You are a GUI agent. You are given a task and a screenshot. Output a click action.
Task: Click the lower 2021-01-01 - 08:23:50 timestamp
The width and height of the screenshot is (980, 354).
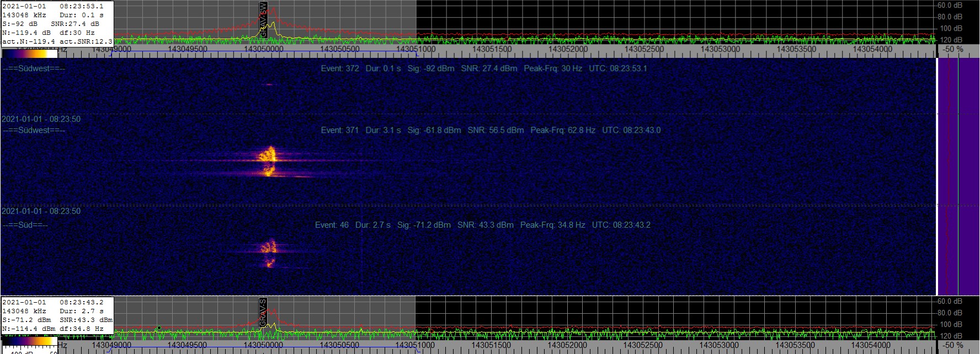pos(41,211)
